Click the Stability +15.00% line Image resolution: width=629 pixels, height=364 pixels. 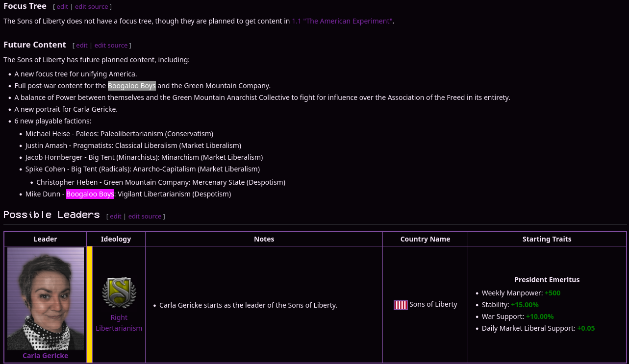pos(510,305)
